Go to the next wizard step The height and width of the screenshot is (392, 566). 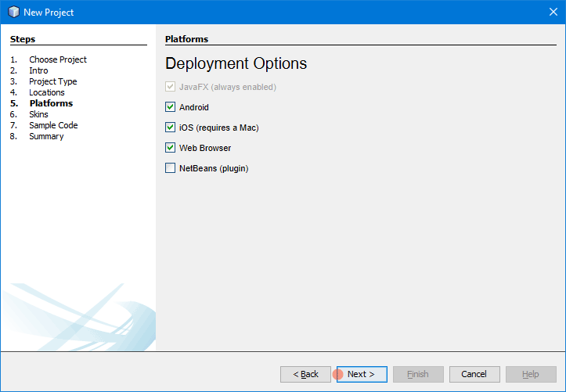click(x=362, y=374)
